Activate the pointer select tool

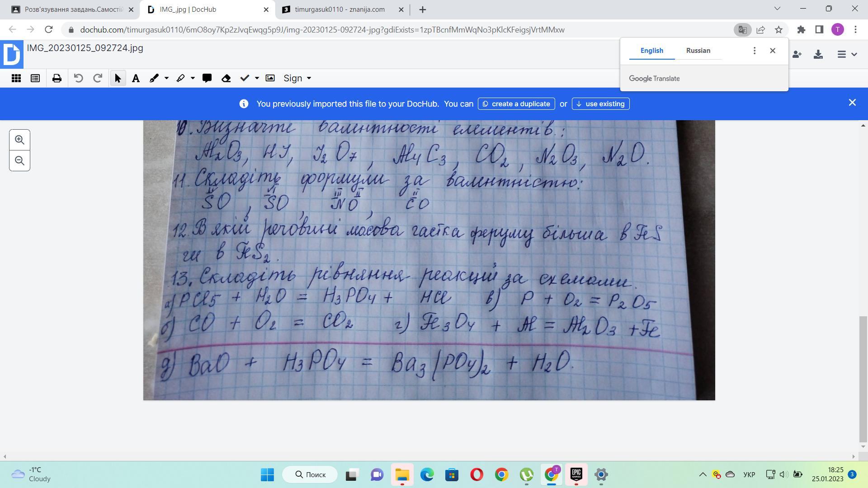(118, 78)
